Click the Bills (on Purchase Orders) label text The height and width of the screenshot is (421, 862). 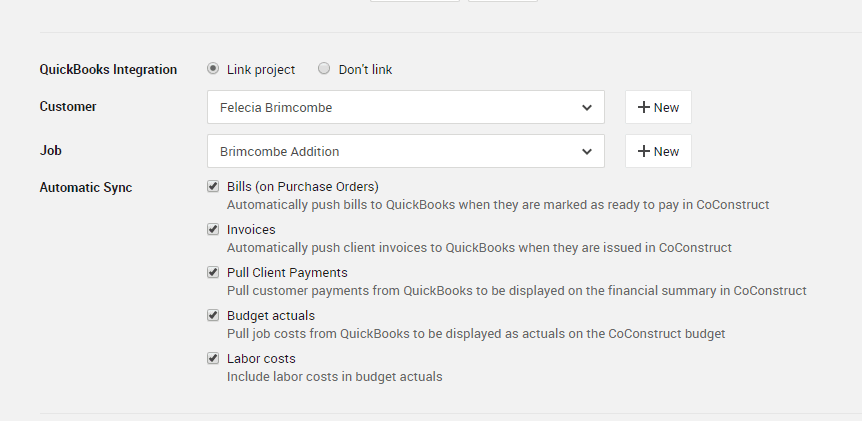pyautogui.click(x=303, y=186)
